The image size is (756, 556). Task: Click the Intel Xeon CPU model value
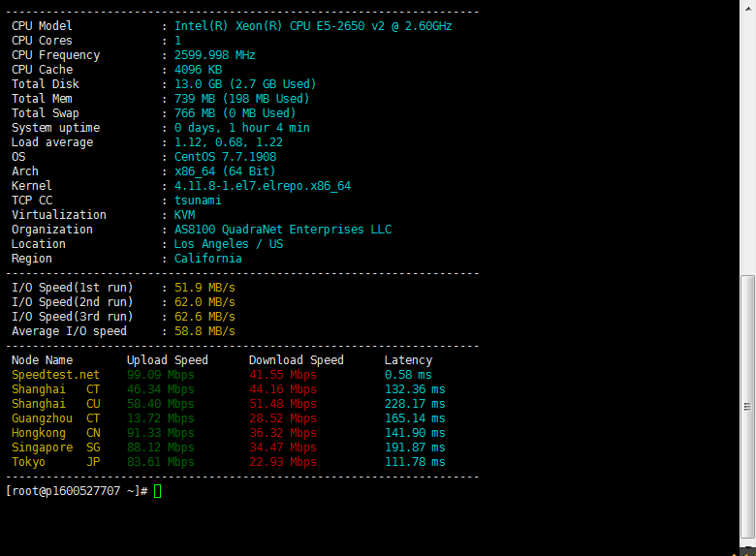pos(312,26)
